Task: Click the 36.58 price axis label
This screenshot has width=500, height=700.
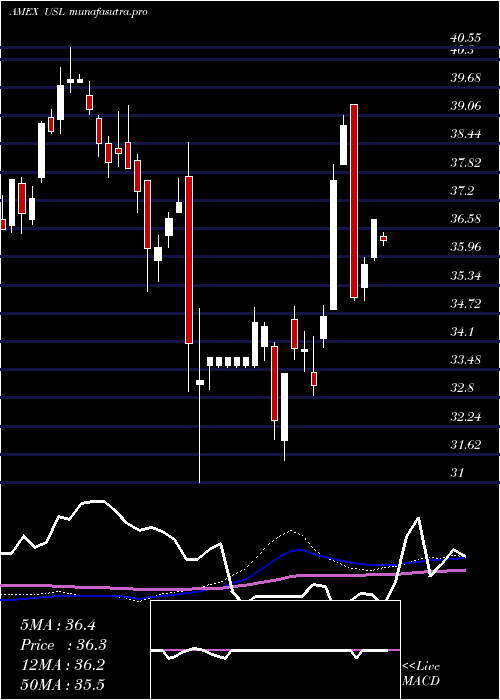Action: [466, 219]
